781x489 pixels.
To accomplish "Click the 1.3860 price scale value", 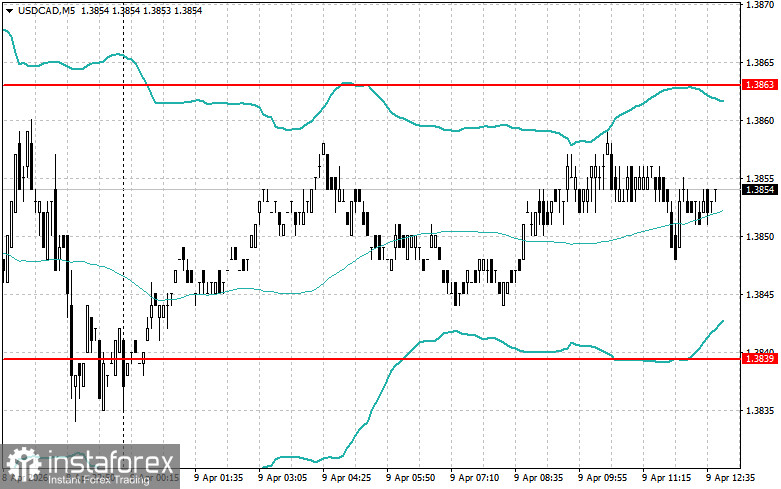I will (x=760, y=121).
